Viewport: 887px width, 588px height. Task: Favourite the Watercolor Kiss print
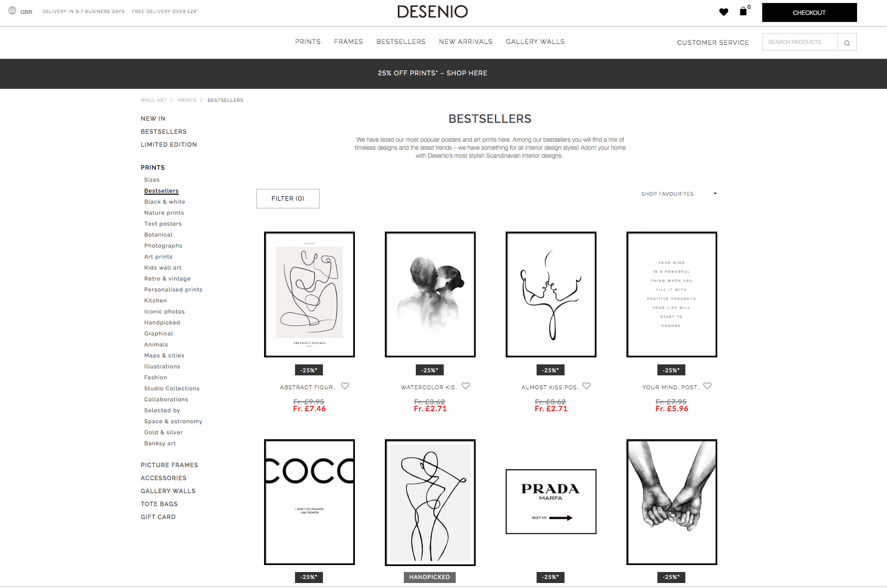click(x=466, y=386)
